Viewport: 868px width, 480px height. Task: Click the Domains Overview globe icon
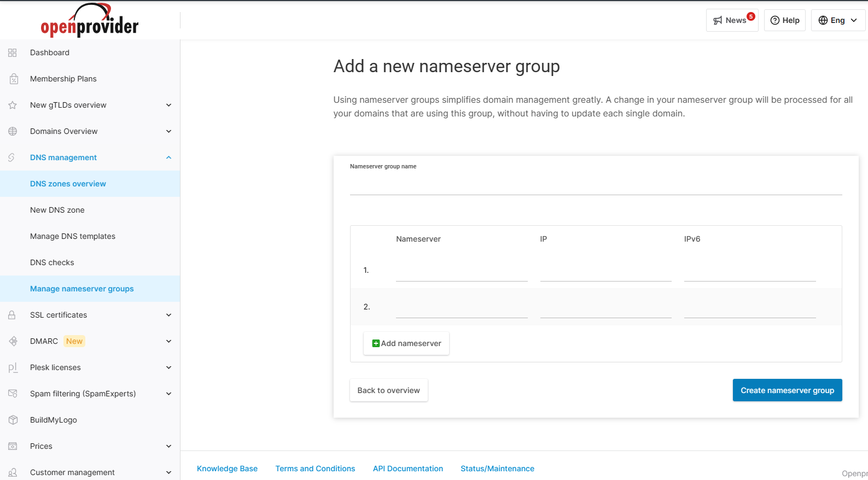click(13, 131)
